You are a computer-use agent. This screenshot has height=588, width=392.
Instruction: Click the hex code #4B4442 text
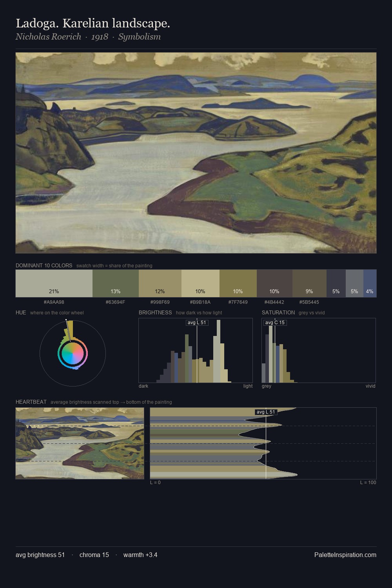click(274, 302)
